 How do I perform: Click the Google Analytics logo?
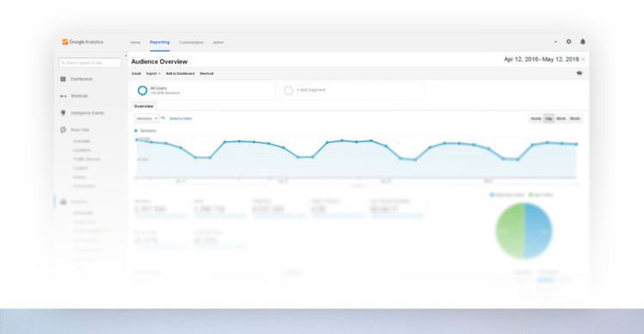83,42
